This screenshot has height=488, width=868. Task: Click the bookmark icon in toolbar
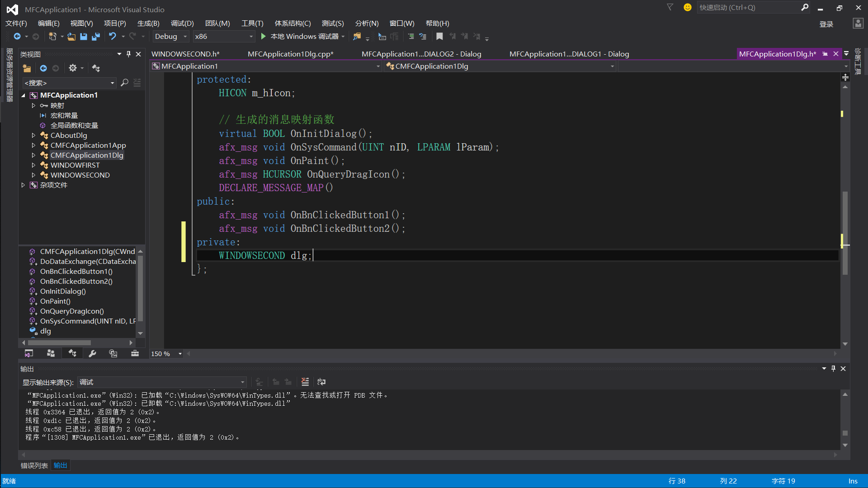click(439, 37)
